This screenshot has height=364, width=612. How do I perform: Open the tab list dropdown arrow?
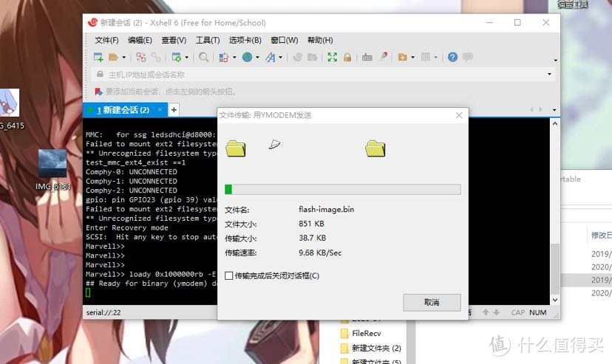pos(554,110)
